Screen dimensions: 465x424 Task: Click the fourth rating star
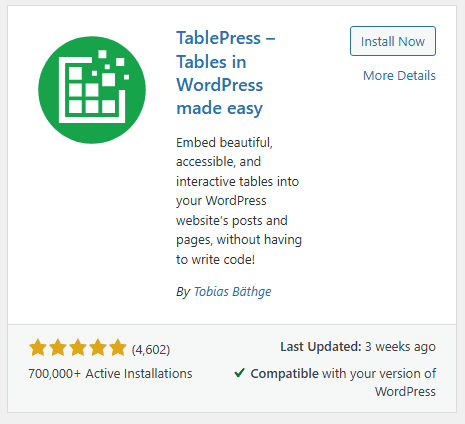point(98,348)
